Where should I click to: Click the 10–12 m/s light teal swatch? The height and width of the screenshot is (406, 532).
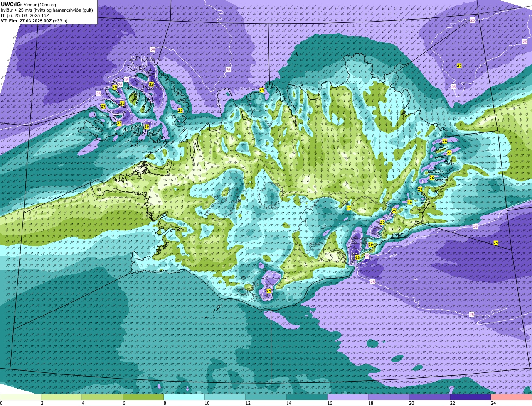click(x=226, y=397)
